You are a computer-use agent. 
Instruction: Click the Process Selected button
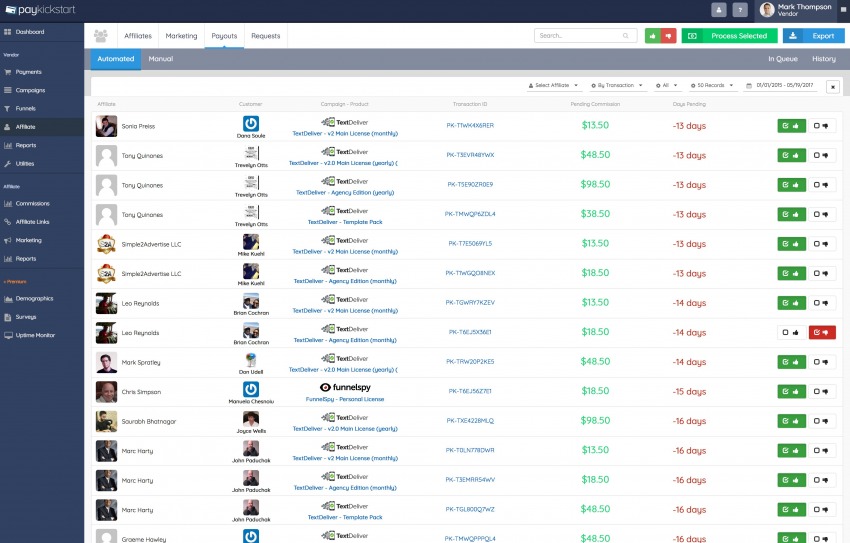coord(729,36)
